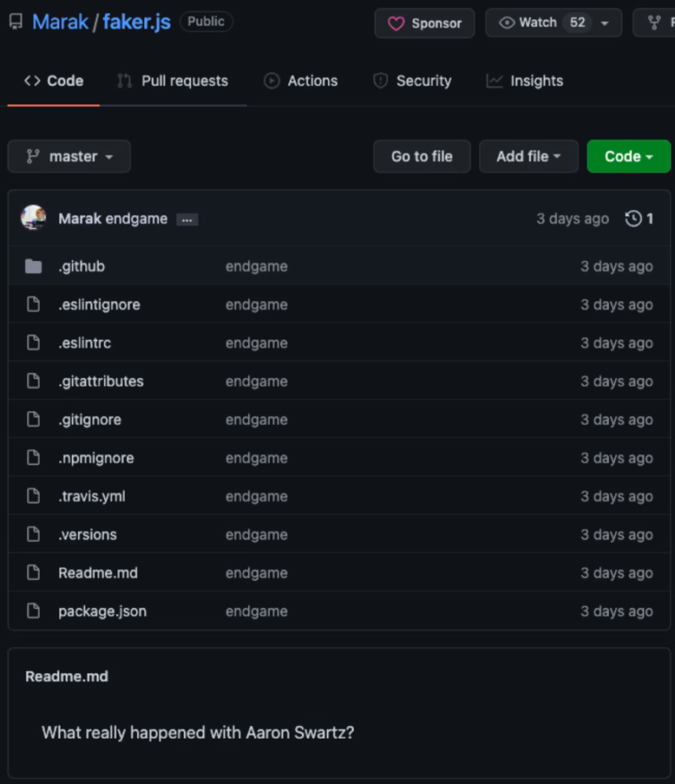Expand the commit description ellipsis button

point(187,219)
